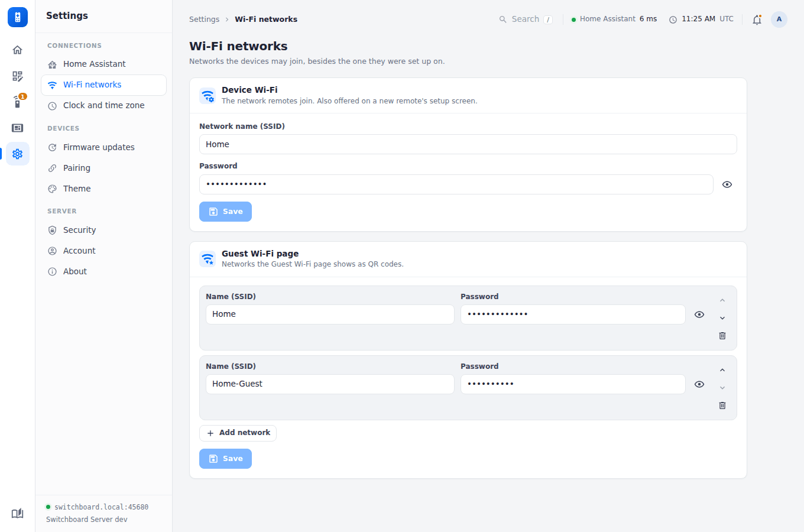This screenshot has width=804, height=532.
Task: Click the blue remote app logo
Action: (x=18, y=17)
